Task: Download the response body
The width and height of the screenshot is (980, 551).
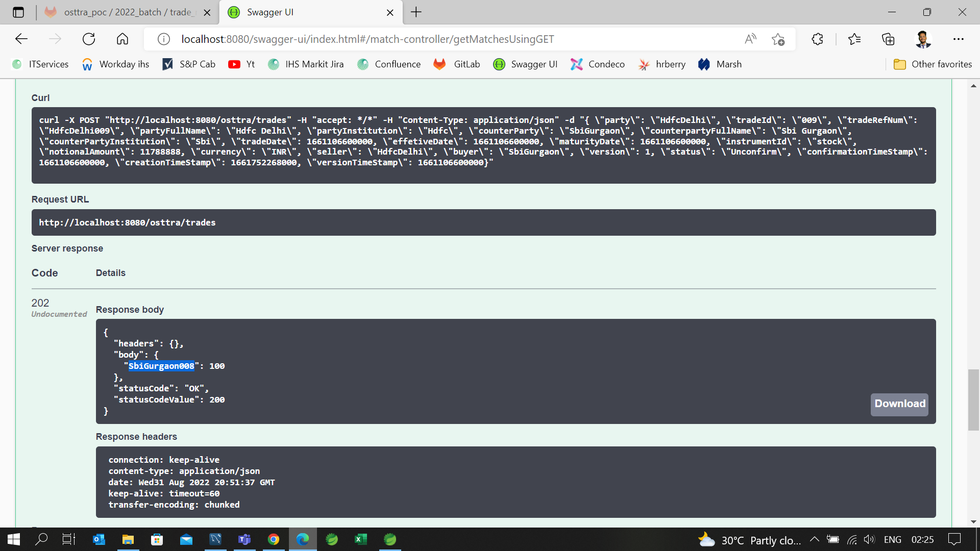Action: 899,404
